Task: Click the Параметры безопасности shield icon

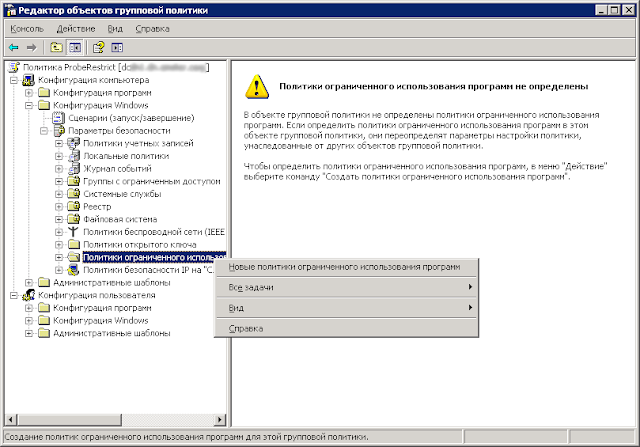Action: [59, 131]
